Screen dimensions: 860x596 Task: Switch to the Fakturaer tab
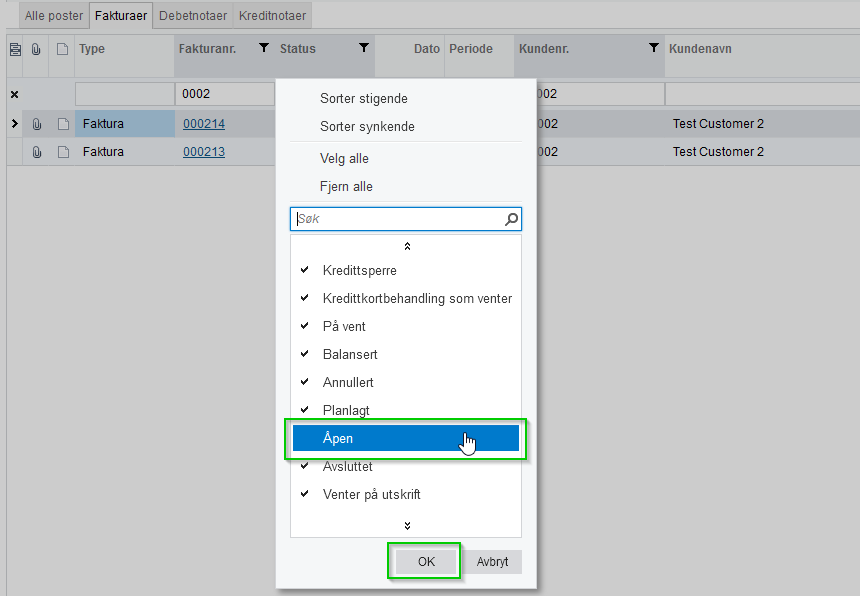121,15
